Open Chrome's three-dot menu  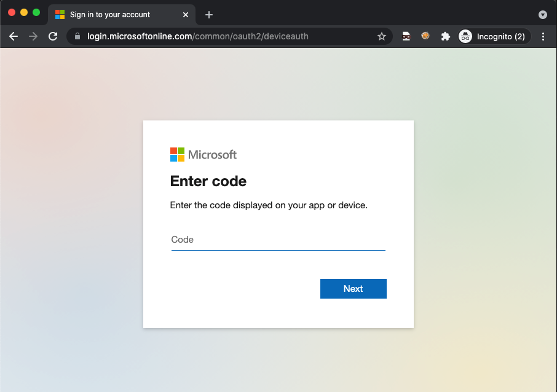pyautogui.click(x=543, y=36)
